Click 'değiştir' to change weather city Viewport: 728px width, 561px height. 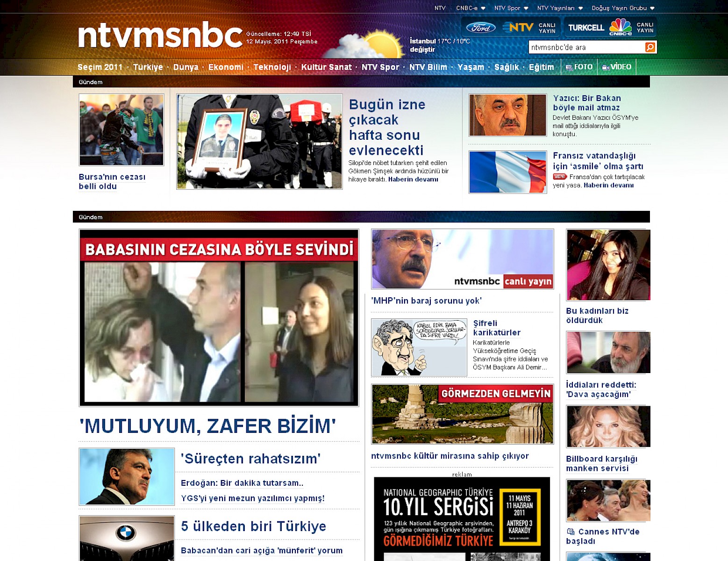coord(422,50)
